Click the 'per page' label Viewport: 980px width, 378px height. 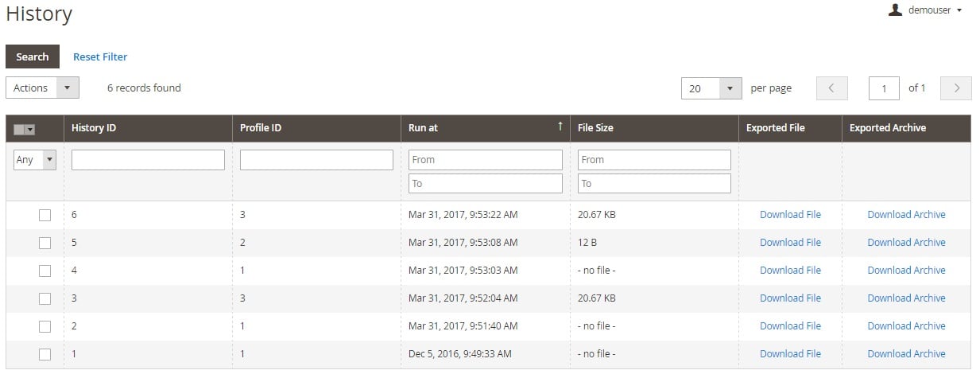pyautogui.click(x=771, y=88)
